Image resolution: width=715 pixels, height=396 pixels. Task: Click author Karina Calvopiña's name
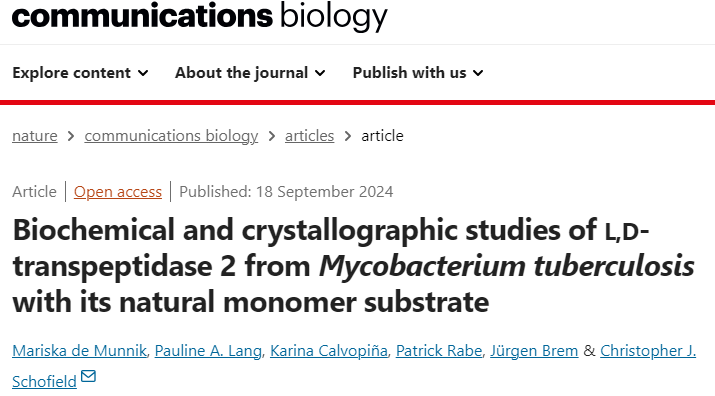(329, 350)
